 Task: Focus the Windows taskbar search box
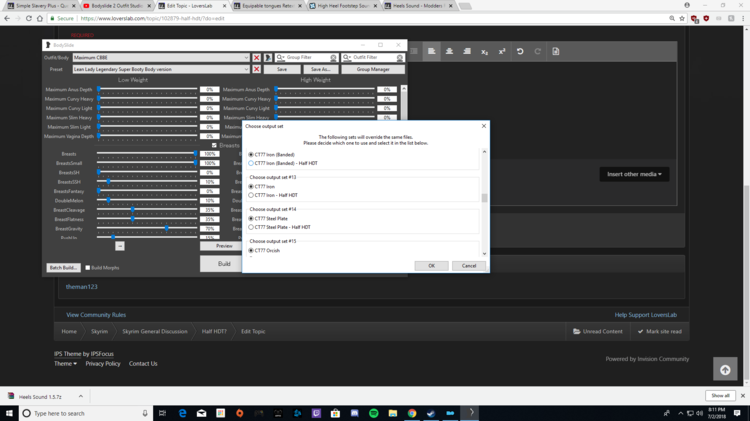point(86,413)
